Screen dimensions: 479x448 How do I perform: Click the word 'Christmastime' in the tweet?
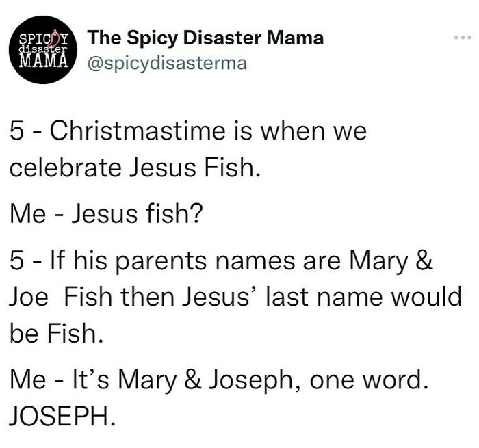click(x=138, y=131)
